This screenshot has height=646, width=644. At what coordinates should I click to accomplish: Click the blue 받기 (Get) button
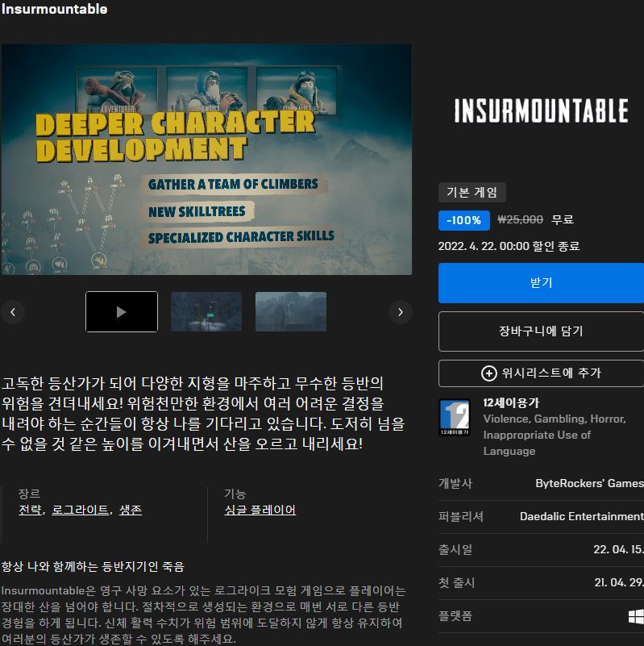tap(541, 283)
